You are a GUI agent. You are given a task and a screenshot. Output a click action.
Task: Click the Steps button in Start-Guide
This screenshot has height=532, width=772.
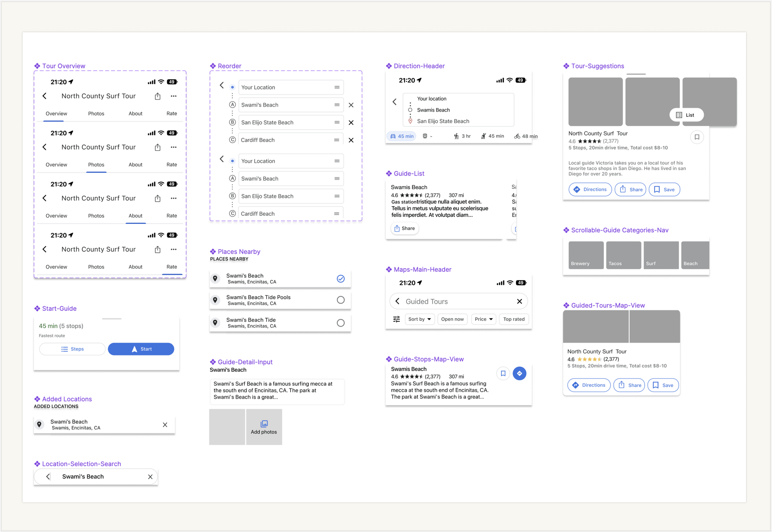72,349
